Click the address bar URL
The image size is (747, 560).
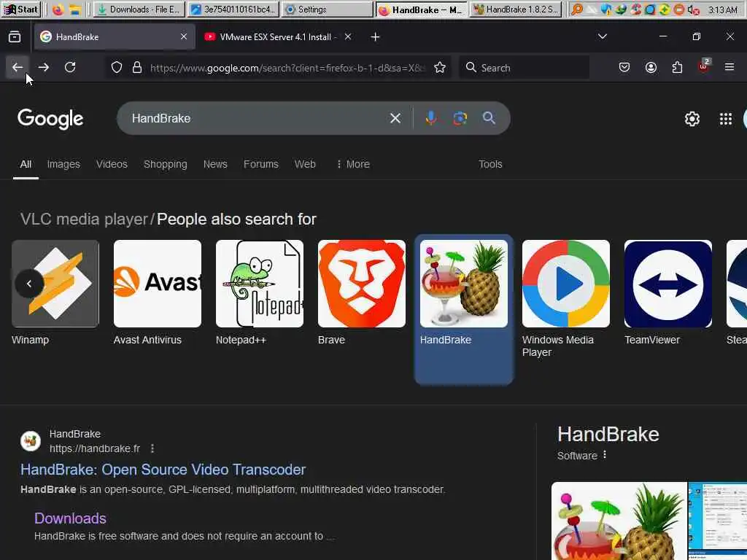point(287,68)
